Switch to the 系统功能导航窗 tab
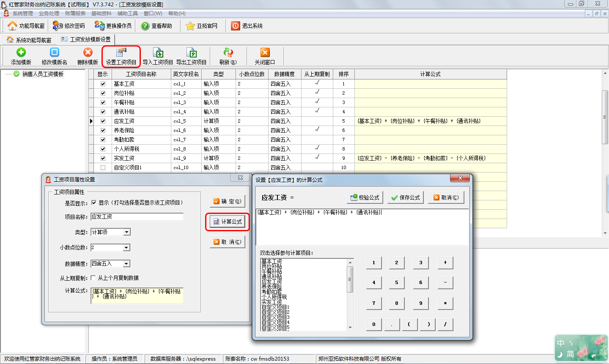Image resolution: width=609 pixels, height=364 pixels. click(x=29, y=40)
